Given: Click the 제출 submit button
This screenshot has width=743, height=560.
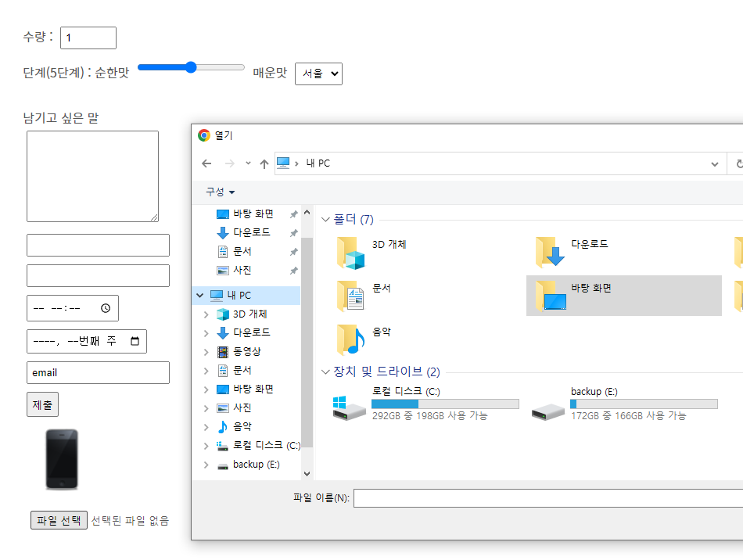Looking at the screenshot, I should tap(43, 404).
